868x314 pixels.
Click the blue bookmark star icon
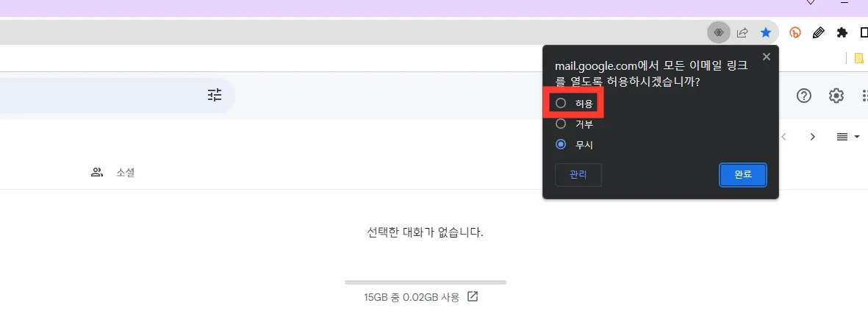[x=766, y=32]
